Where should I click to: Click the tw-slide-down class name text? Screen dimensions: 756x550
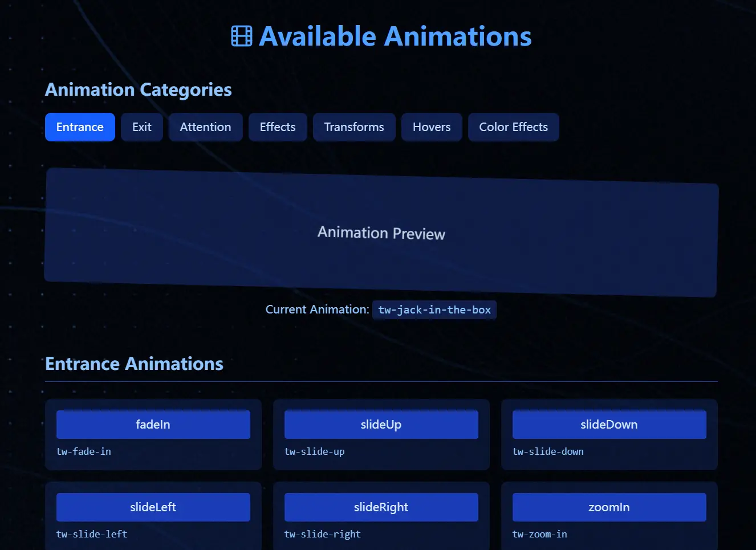point(548,451)
